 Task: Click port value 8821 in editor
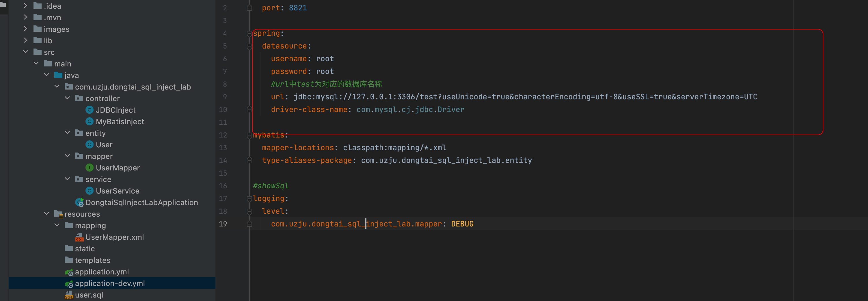[x=298, y=8]
